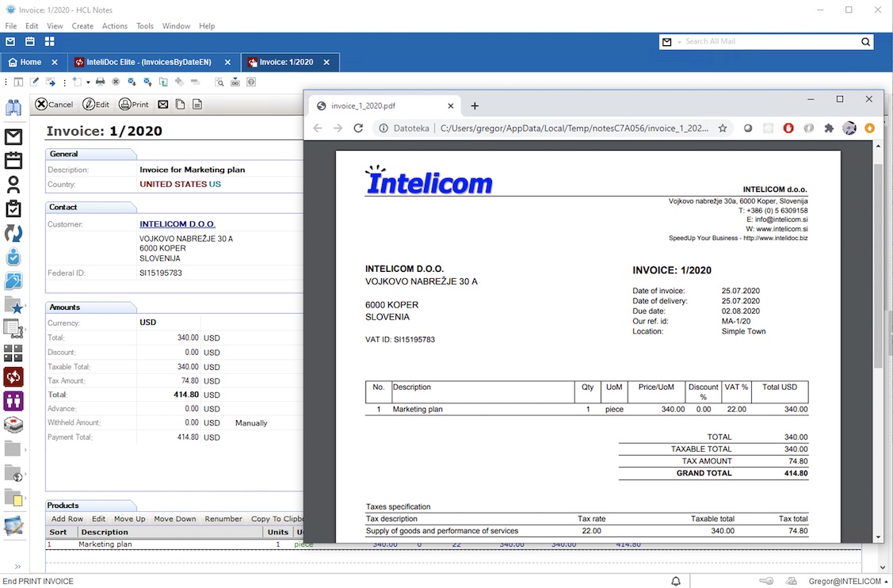The width and height of the screenshot is (893, 588).
Task: Open the dark red InteliDoc sidebar icon
Action: (x=13, y=376)
